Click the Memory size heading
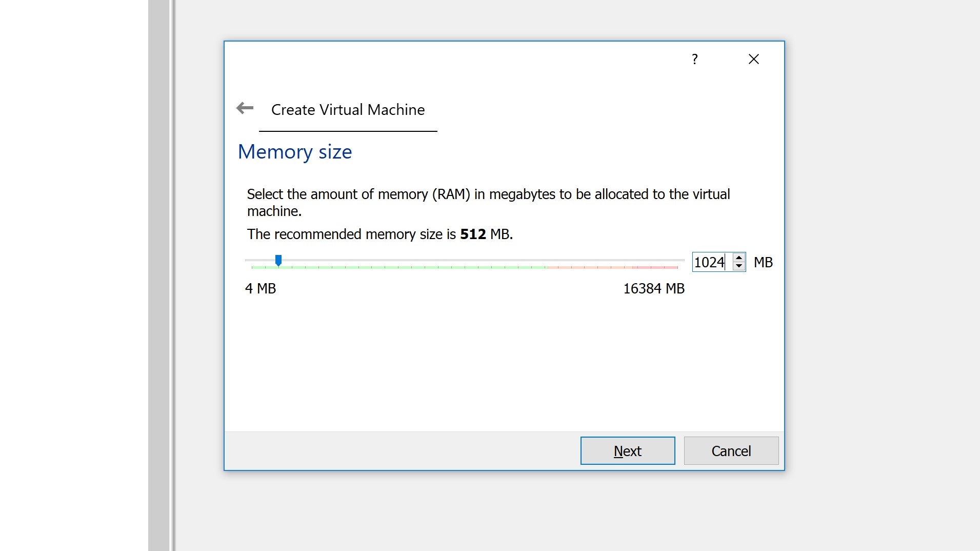This screenshot has height=551, width=980. tap(295, 152)
